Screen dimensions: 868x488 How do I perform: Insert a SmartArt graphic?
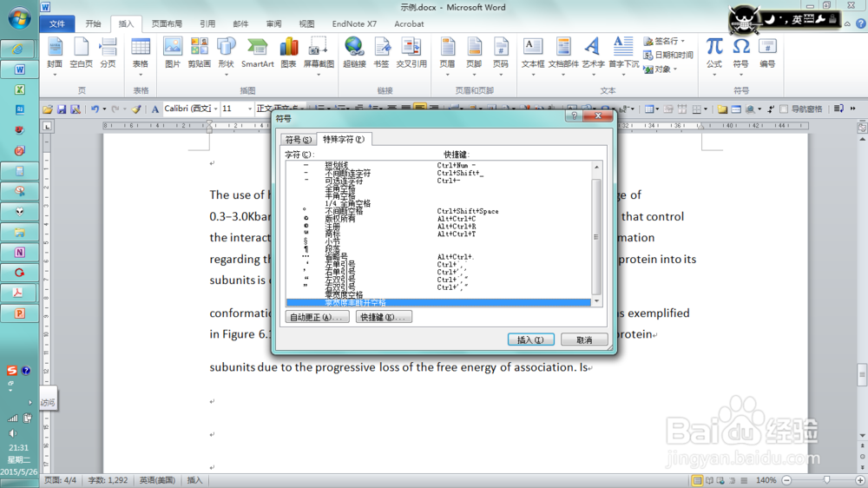coord(258,54)
